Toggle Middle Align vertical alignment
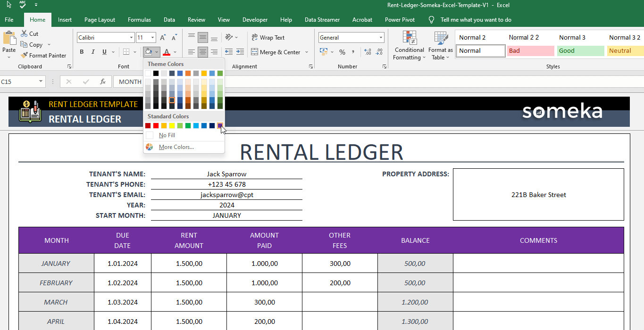The height and width of the screenshot is (330, 644). coord(202,37)
